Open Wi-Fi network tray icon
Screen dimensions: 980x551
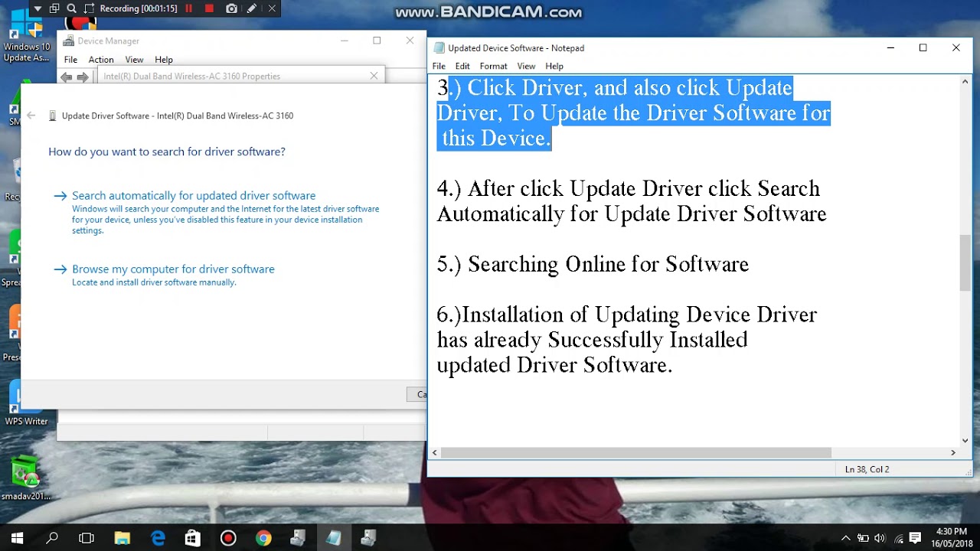[x=898, y=538]
